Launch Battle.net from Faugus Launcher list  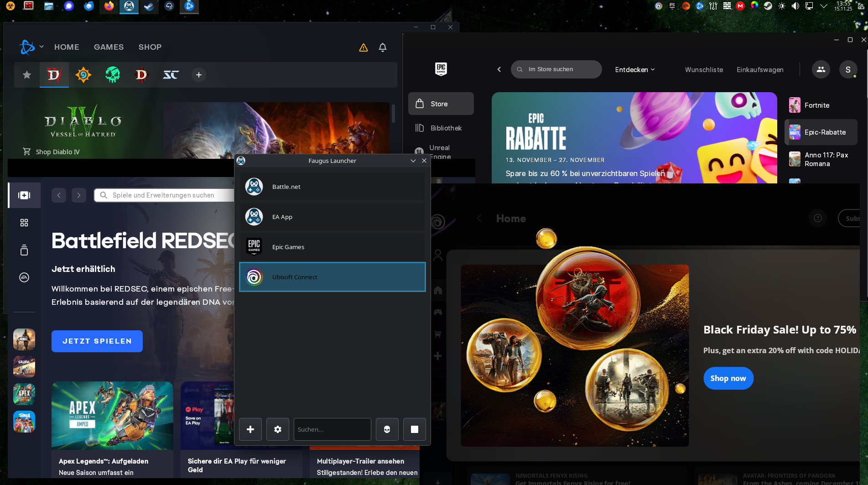pyautogui.click(x=333, y=187)
